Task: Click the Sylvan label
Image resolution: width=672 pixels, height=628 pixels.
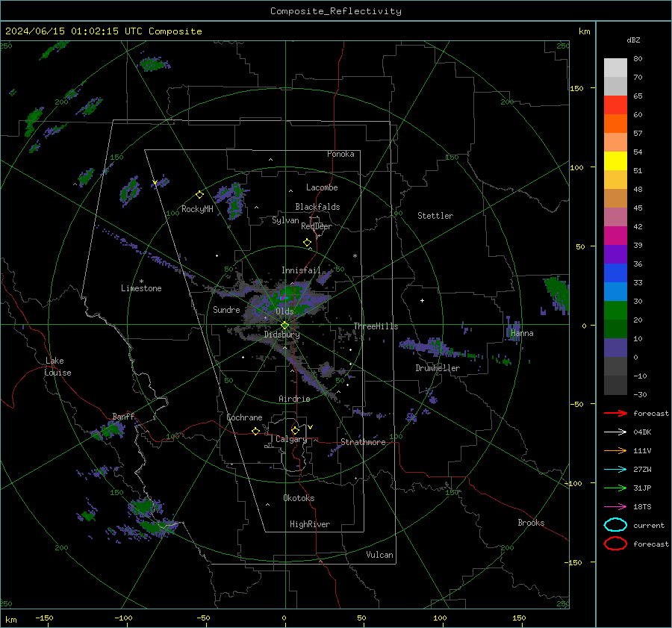Action: tap(285, 220)
